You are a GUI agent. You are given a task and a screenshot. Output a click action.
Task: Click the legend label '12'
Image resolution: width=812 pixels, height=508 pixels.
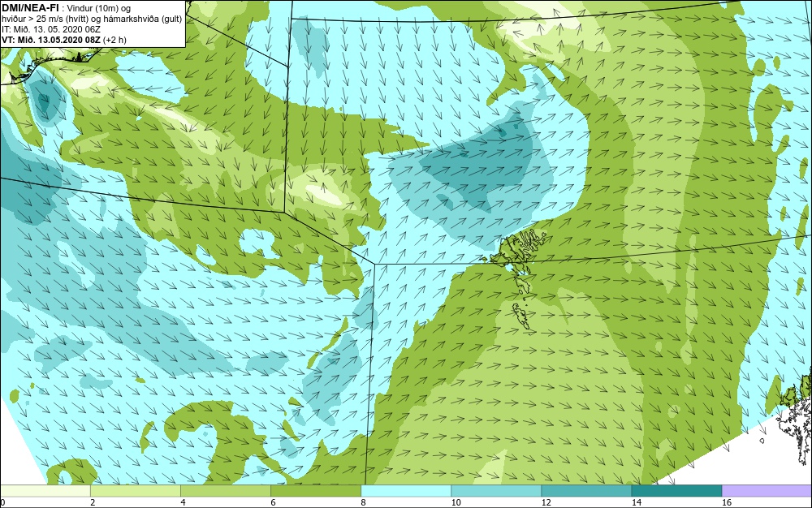click(x=546, y=502)
